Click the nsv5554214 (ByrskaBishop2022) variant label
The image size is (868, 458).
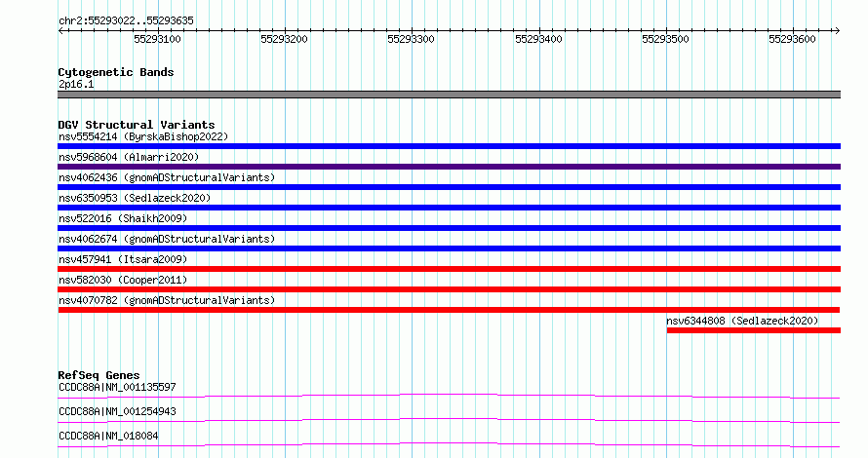pos(143,136)
